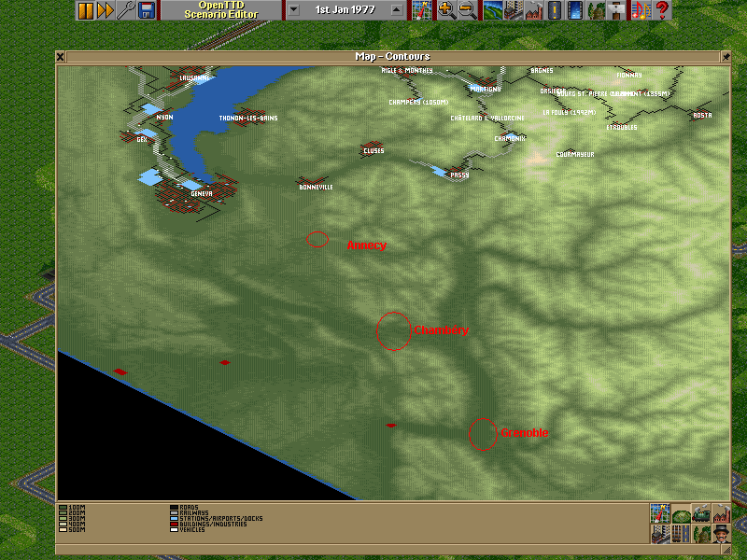Click the Vehicles legend label
The width and height of the screenshot is (747, 560).
tap(192, 529)
